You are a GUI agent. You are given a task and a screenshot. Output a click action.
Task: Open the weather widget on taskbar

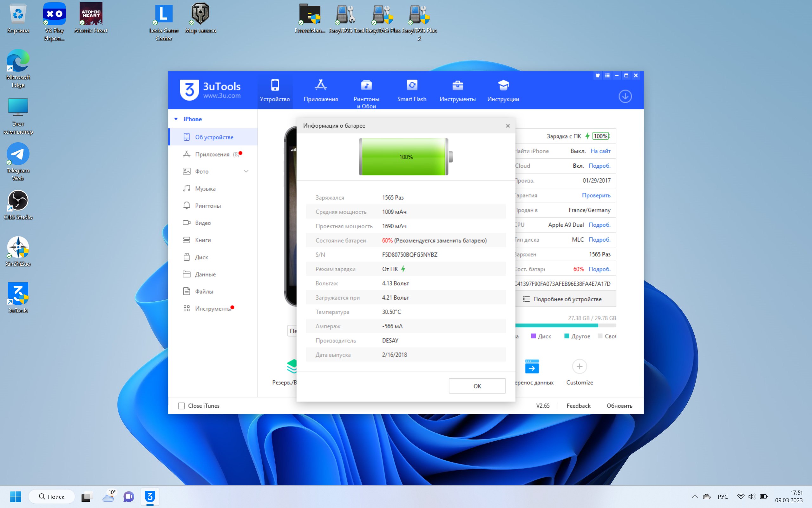[x=108, y=497]
